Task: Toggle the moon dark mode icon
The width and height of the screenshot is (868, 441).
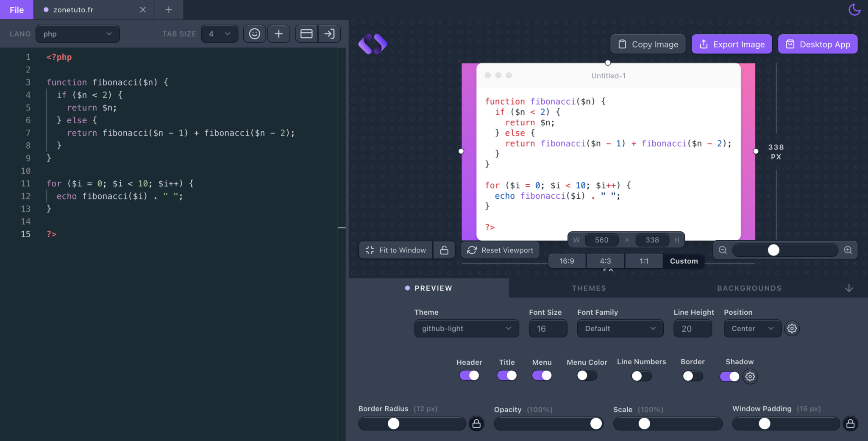Action: pyautogui.click(x=854, y=9)
